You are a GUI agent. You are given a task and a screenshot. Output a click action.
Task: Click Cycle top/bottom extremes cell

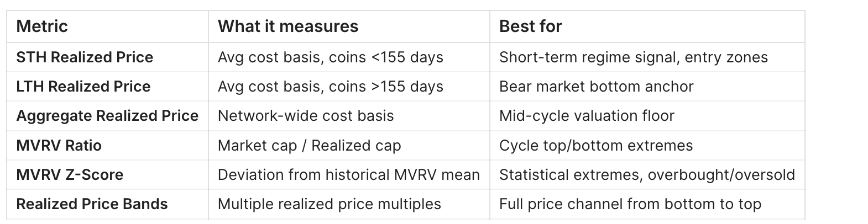click(x=596, y=146)
